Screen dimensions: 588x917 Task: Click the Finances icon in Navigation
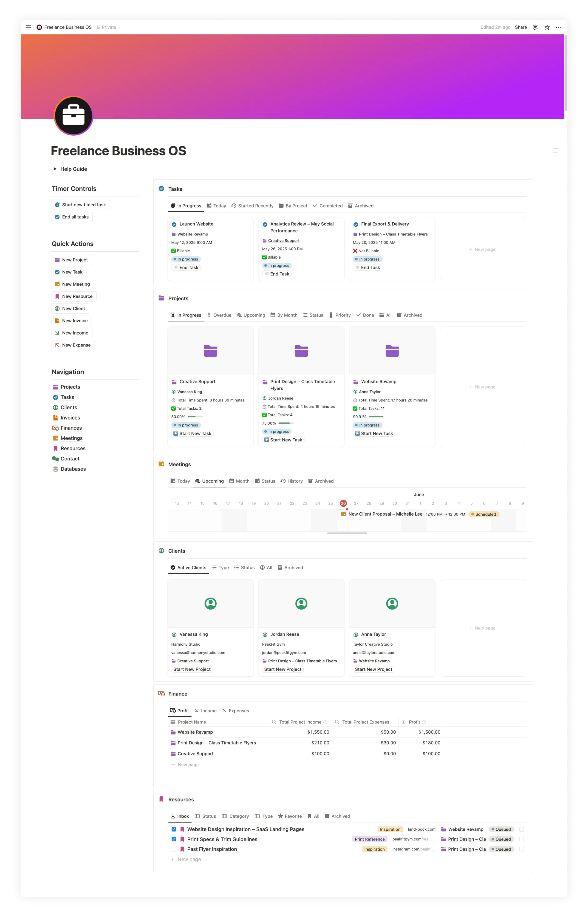[x=55, y=428]
